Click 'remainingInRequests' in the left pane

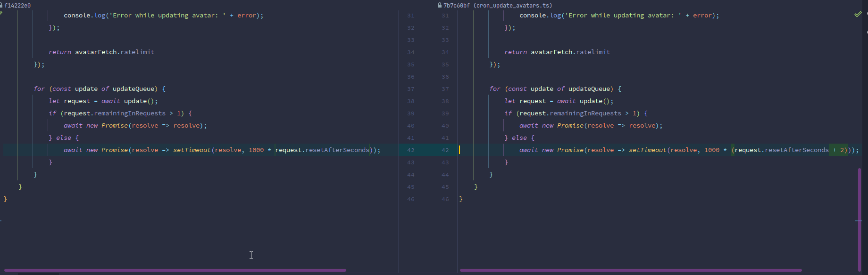(x=130, y=113)
